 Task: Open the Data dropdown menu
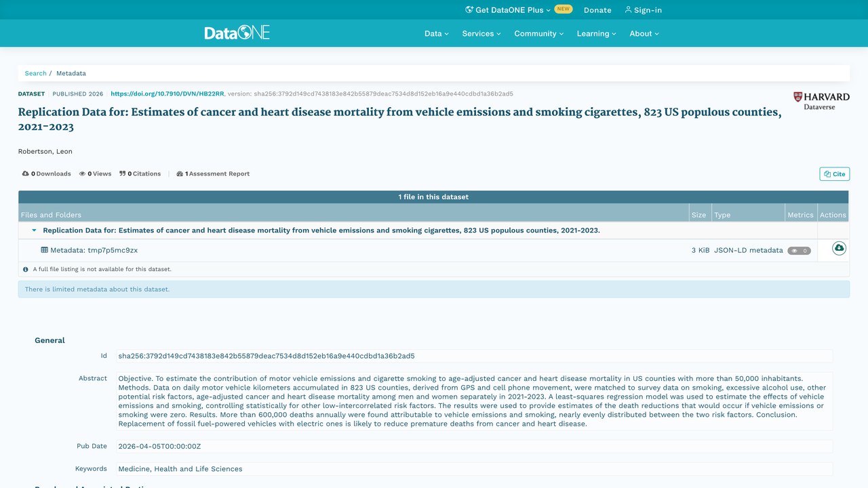[x=437, y=33]
